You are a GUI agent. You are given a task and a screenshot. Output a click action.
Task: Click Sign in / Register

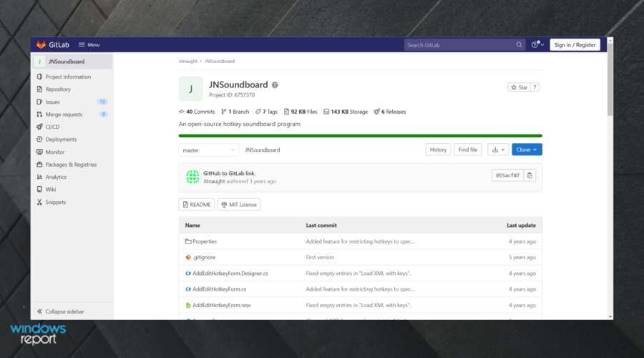575,45
